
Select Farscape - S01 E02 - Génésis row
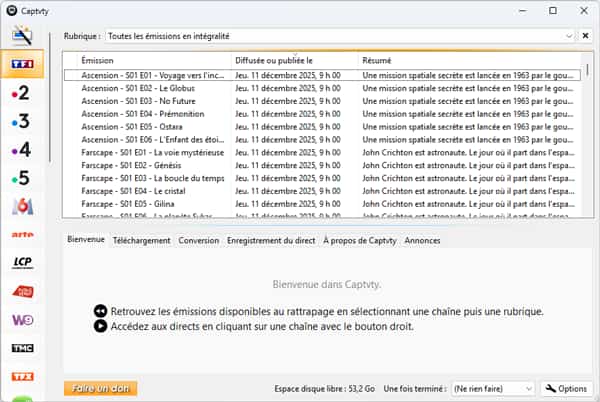(x=322, y=165)
